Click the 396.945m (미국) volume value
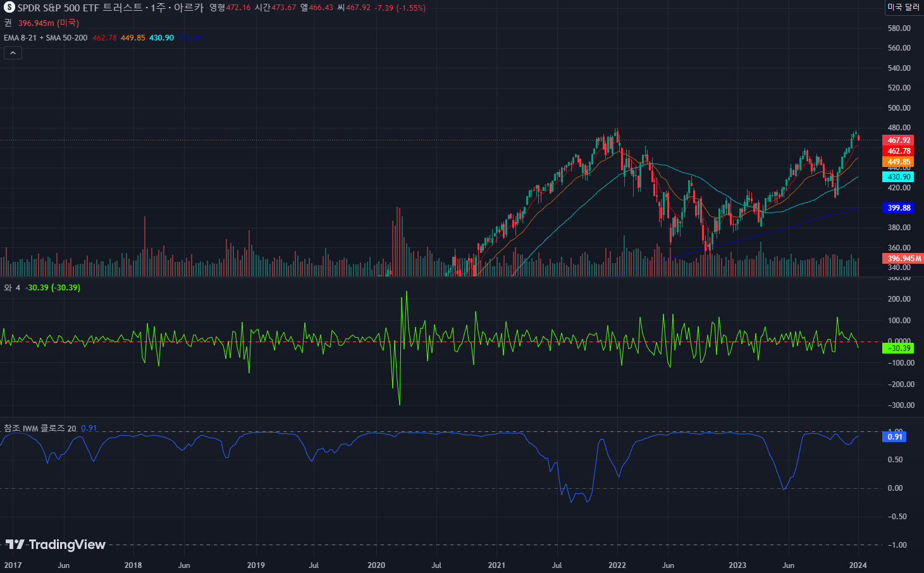 tap(49, 23)
